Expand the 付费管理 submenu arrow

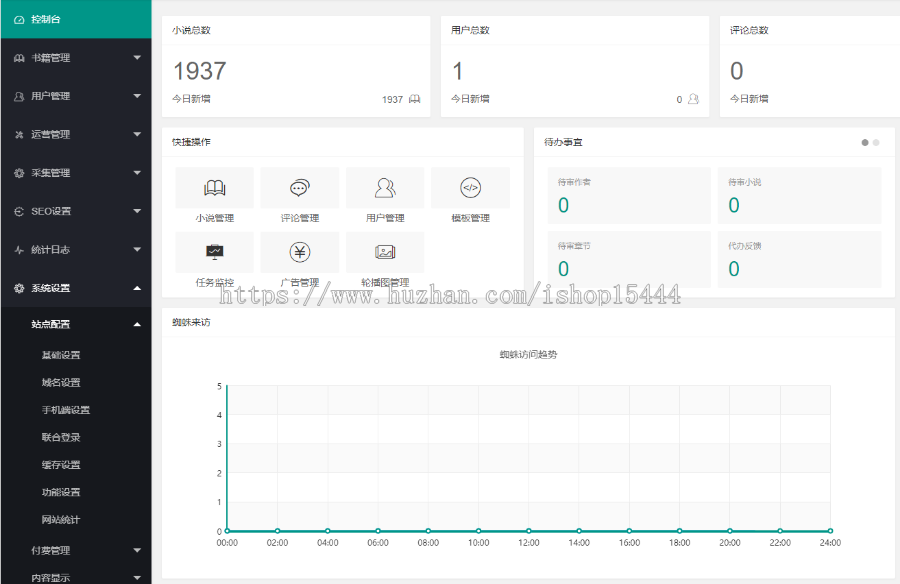(x=137, y=550)
